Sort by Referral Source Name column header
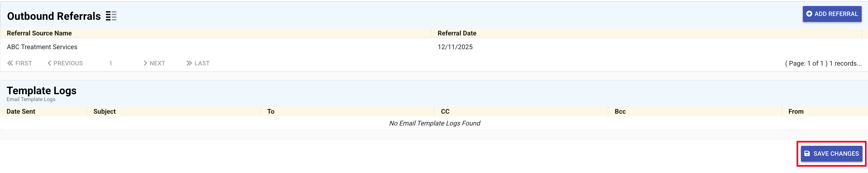 39,33
